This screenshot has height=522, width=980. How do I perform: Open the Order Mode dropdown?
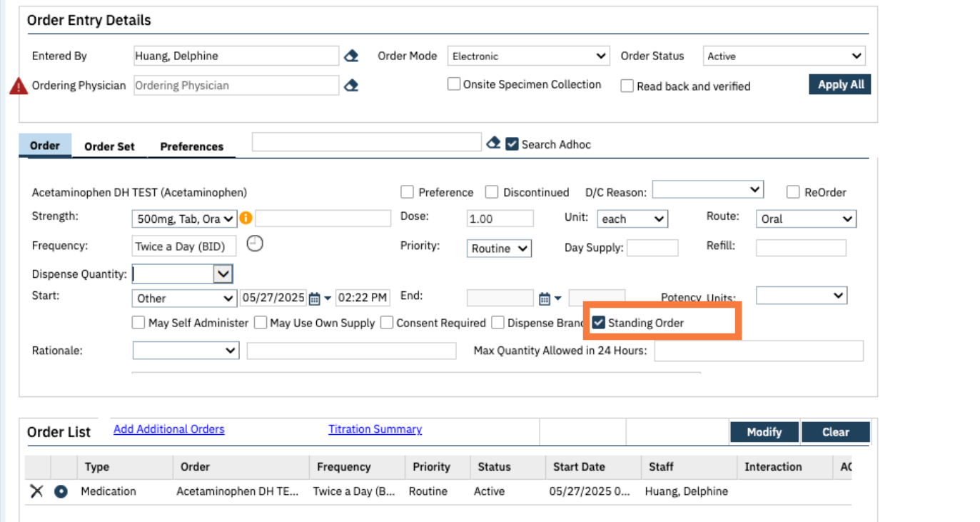click(x=528, y=56)
